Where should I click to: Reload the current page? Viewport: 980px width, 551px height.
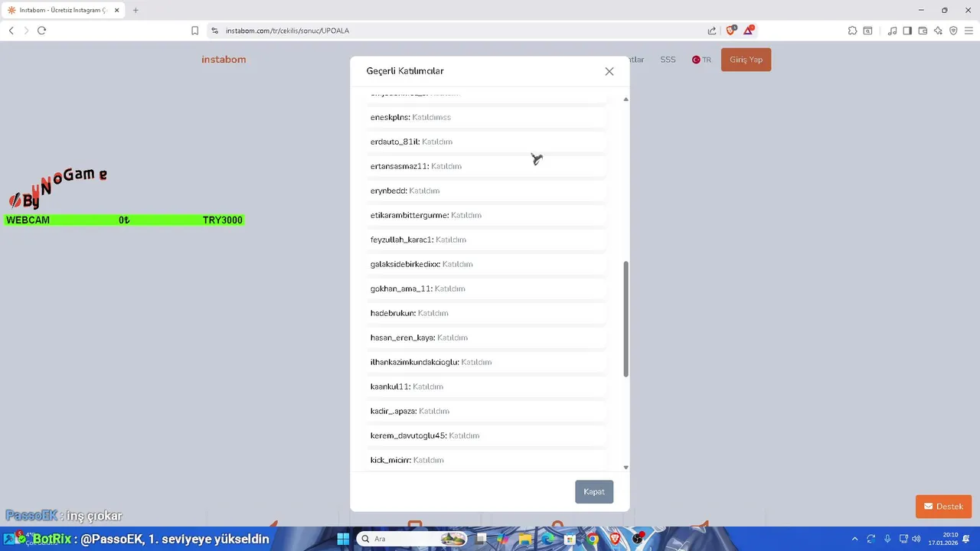coord(41,31)
